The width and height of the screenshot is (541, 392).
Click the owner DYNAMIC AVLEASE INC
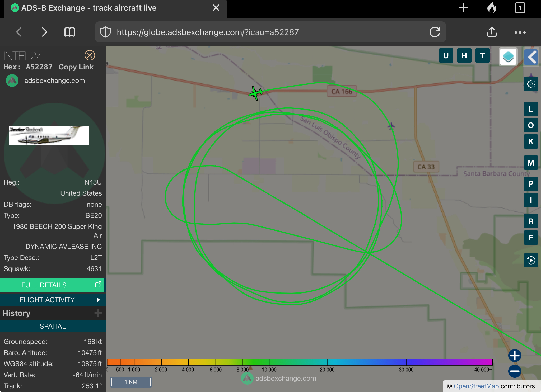64,247
